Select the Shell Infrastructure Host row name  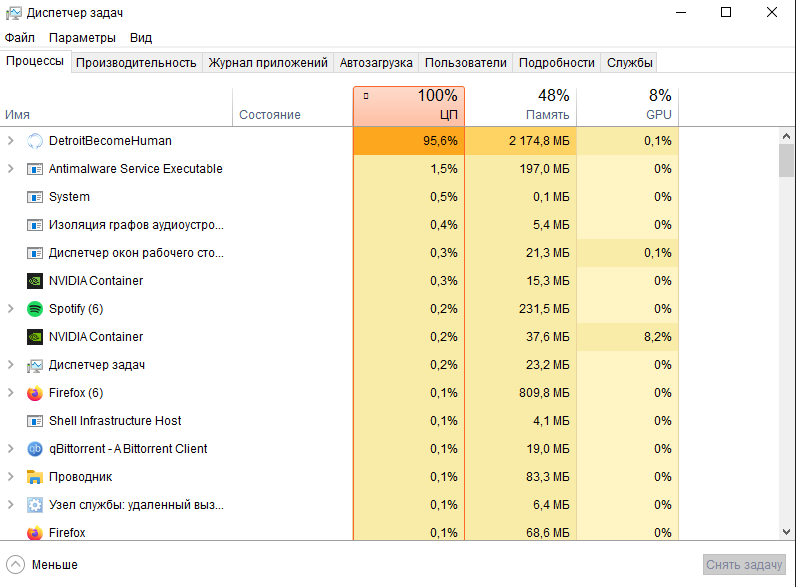115,421
